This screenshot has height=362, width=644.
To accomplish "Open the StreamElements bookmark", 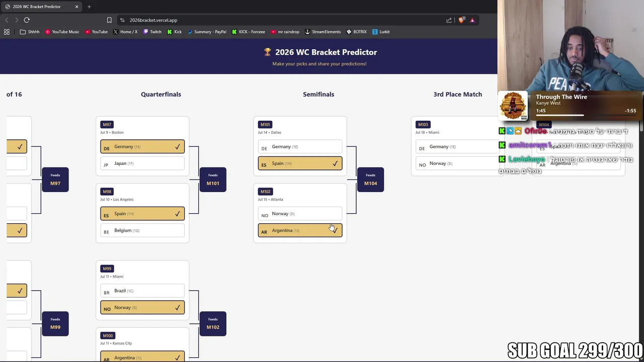I will [x=323, y=32].
